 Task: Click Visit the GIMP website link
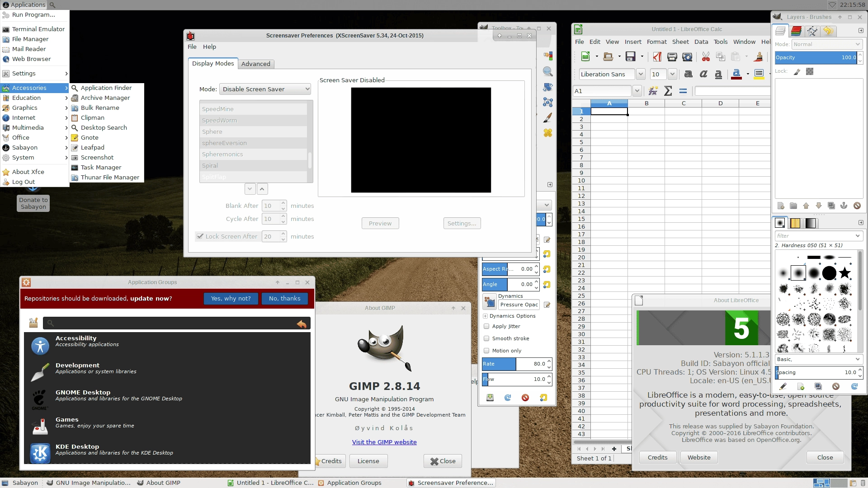[384, 442]
